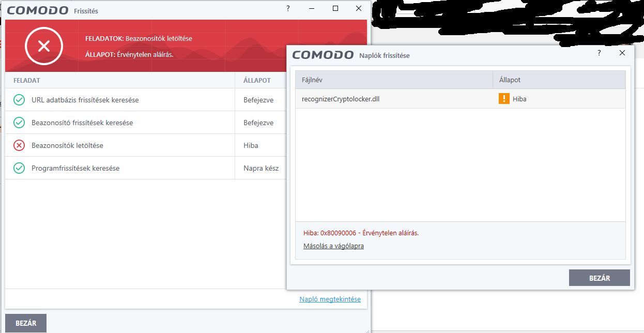Sort by the Fájlnév column header
644x333 pixels.
pos(394,80)
